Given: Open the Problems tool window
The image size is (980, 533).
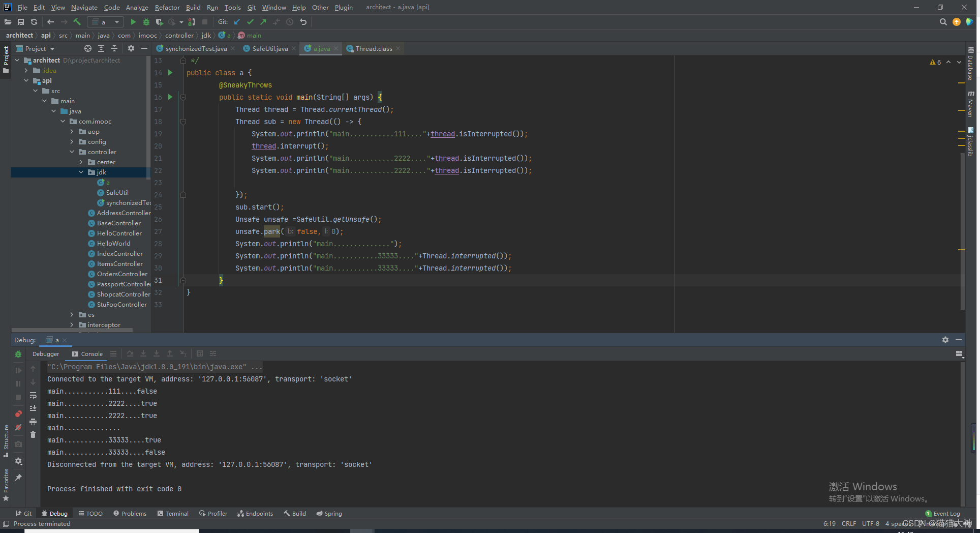Looking at the screenshot, I should tap(130, 514).
